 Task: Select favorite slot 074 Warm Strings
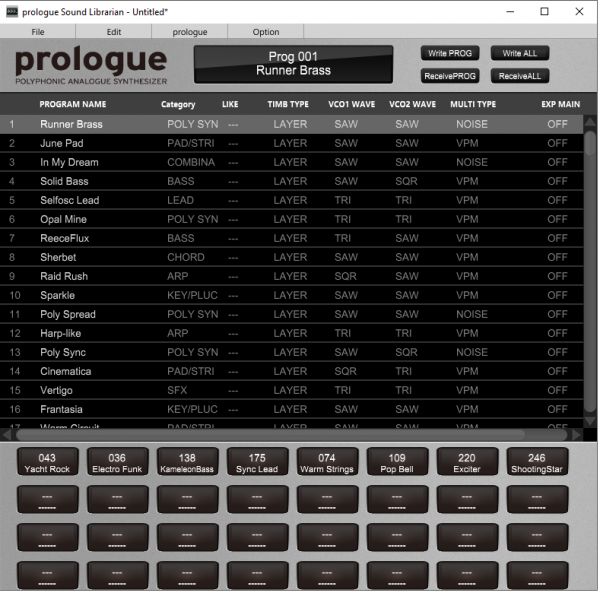click(x=327, y=462)
